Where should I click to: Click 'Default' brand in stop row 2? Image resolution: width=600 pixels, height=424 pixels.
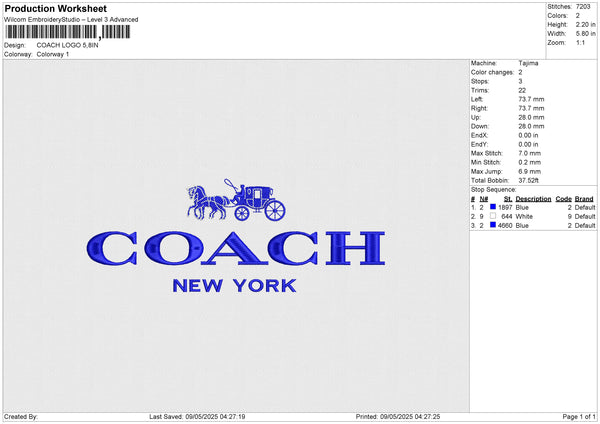click(x=585, y=217)
